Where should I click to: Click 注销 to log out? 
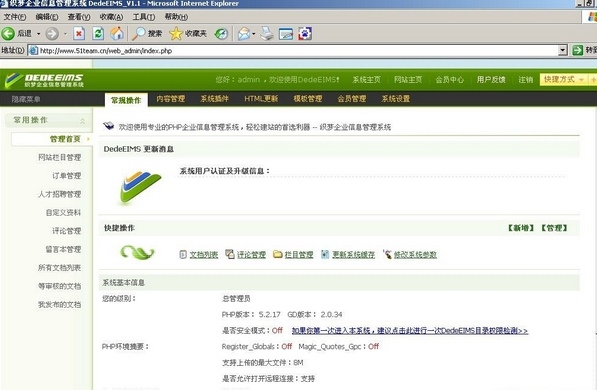click(525, 80)
